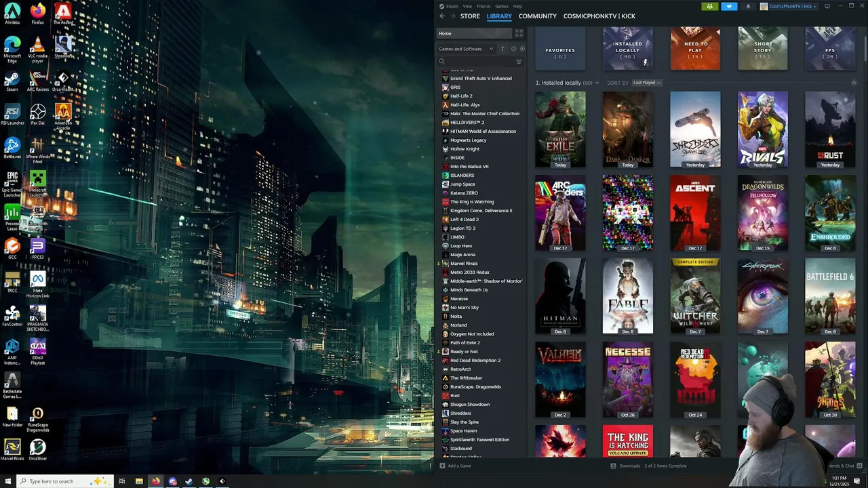Open the View menu

pyautogui.click(x=468, y=6)
